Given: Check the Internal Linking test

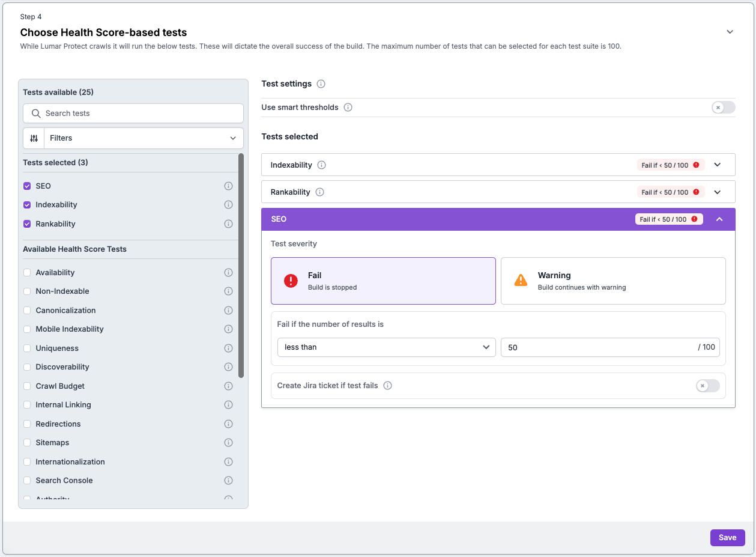Looking at the screenshot, I should pos(27,405).
